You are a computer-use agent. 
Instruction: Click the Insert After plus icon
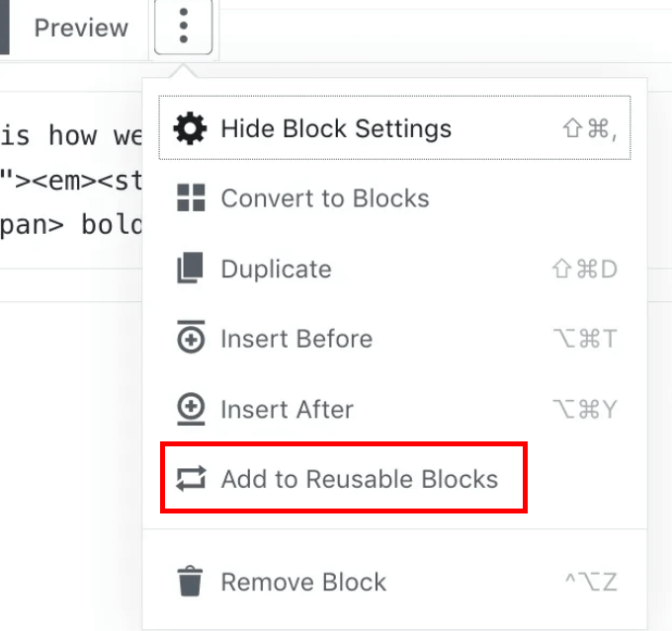tap(191, 409)
